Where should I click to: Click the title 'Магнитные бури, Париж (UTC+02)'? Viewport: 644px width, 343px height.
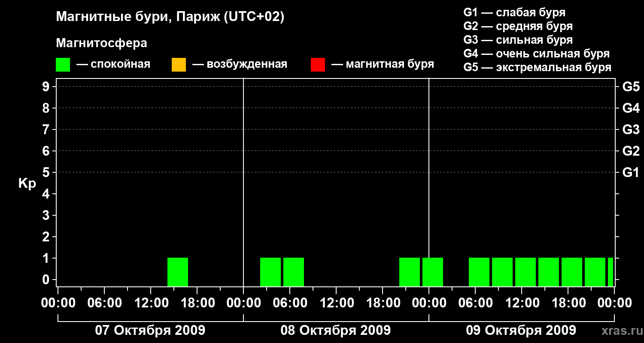[170, 17]
